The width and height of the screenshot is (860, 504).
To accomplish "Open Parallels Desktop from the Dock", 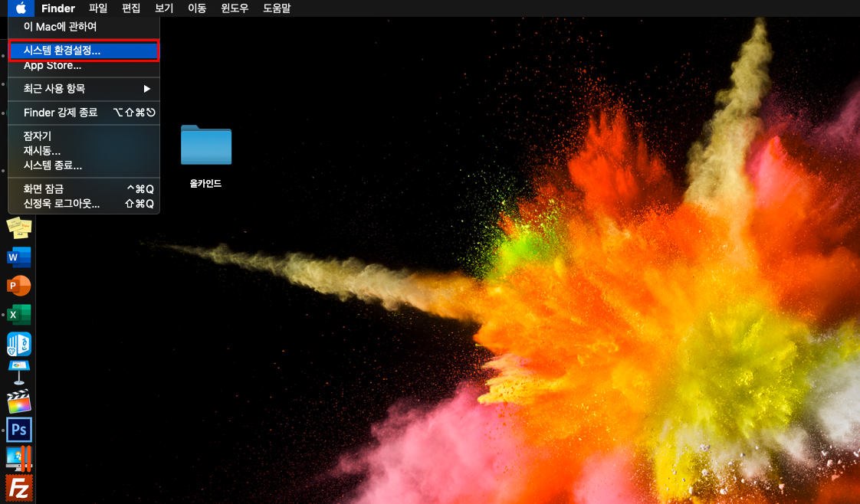I will [x=18, y=459].
